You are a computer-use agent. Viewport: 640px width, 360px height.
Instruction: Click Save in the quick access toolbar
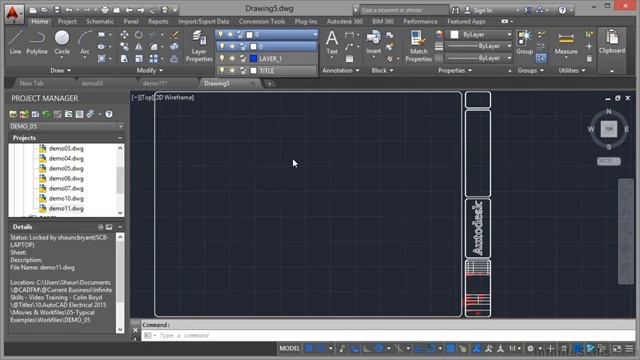pos(56,10)
